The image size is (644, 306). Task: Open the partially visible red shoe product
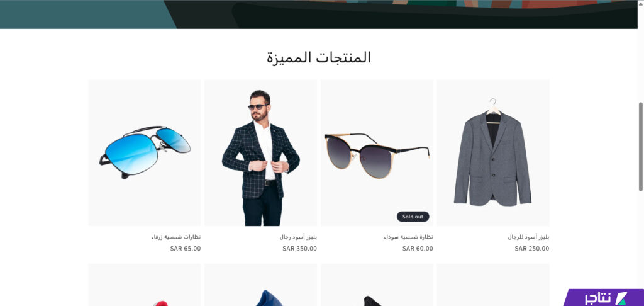pyautogui.click(x=145, y=285)
